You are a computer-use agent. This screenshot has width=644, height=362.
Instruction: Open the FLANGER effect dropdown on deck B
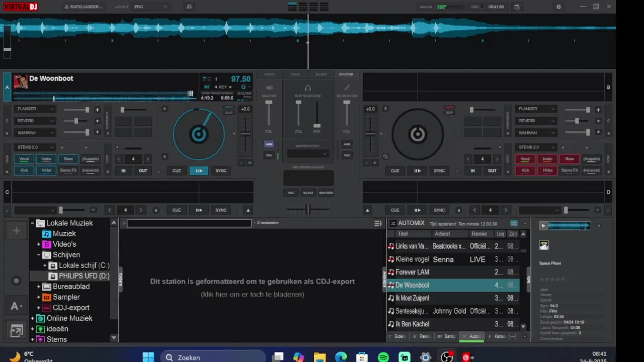[536, 109]
